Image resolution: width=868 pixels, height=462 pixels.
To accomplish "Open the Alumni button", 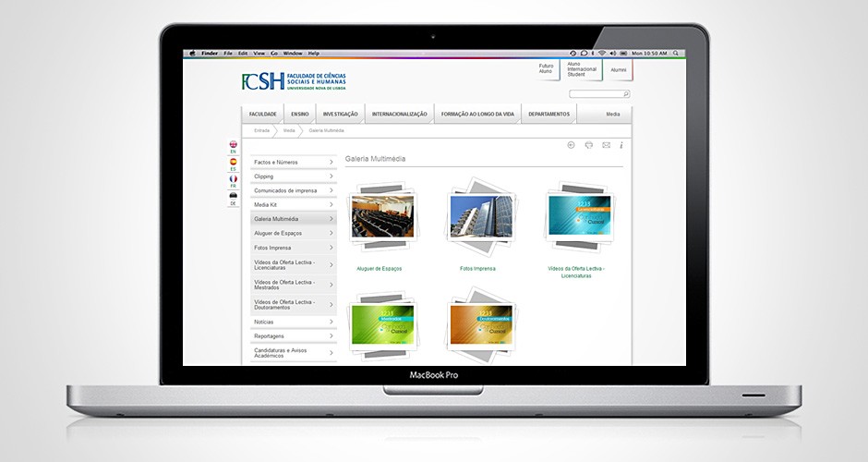I will tap(619, 70).
